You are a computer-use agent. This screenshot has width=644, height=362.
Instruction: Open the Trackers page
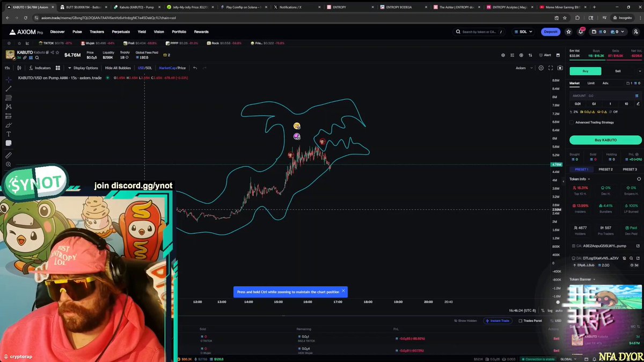[x=97, y=32]
